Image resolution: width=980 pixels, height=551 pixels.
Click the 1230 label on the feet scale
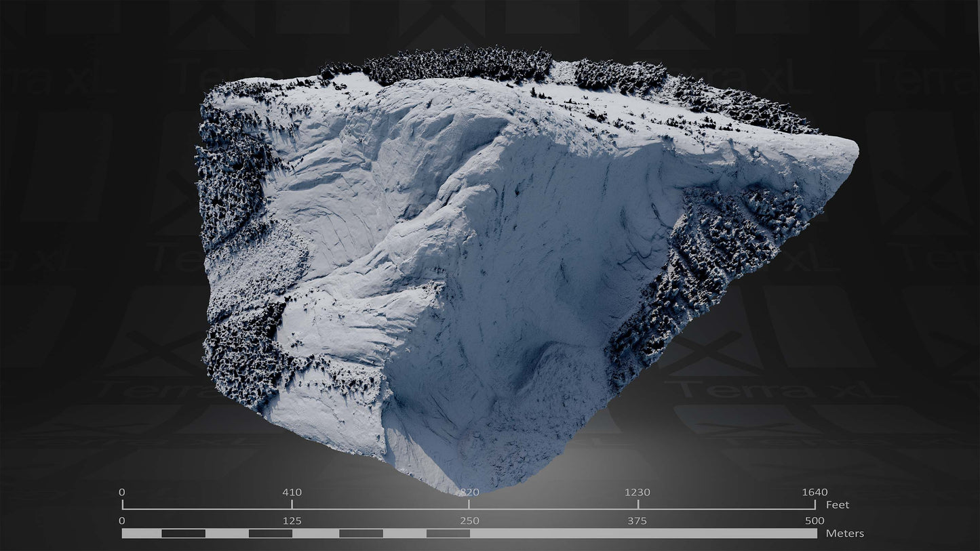tap(638, 492)
